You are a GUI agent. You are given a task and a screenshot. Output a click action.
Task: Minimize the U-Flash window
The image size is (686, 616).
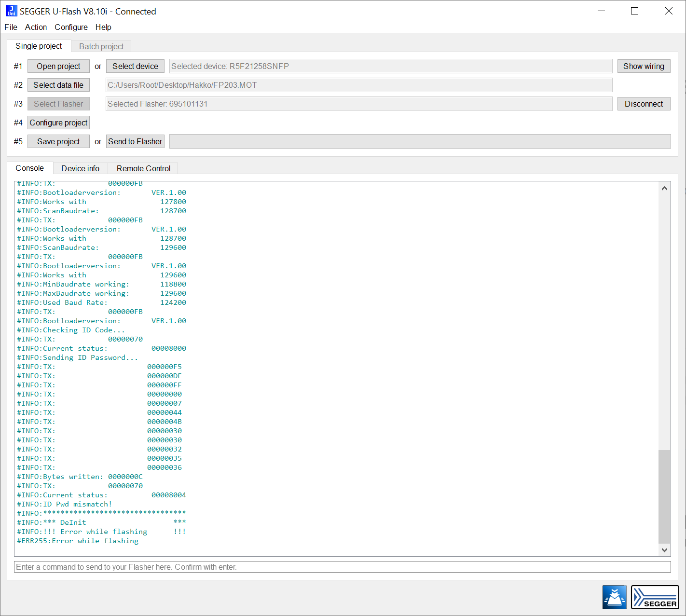(601, 11)
